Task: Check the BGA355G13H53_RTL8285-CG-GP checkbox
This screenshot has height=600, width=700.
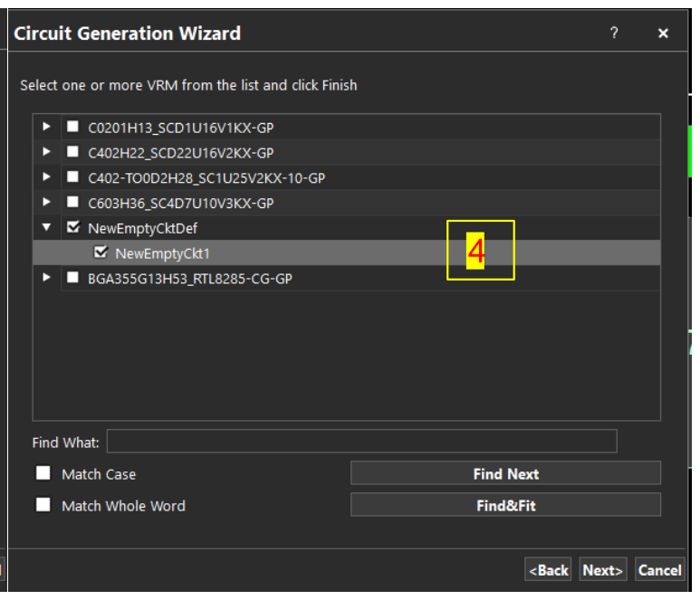Action: click(x=72, y=278)
